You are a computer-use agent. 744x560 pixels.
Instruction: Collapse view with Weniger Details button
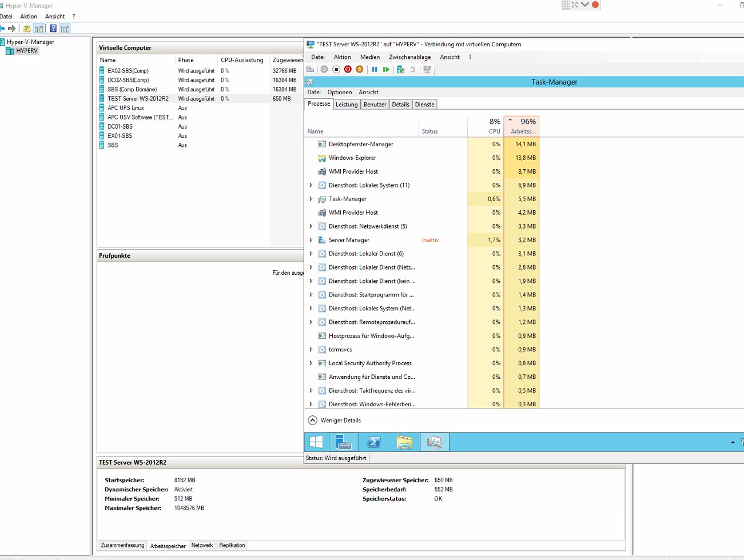pos(335,420)
